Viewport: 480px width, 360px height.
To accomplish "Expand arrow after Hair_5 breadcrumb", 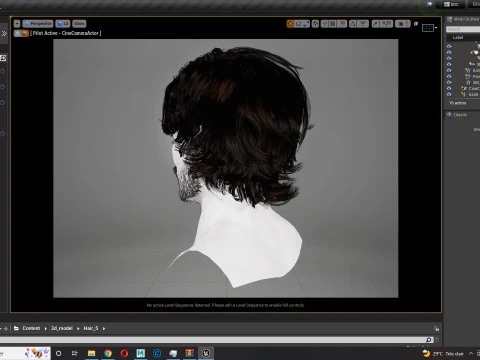I will coord(104,329).
